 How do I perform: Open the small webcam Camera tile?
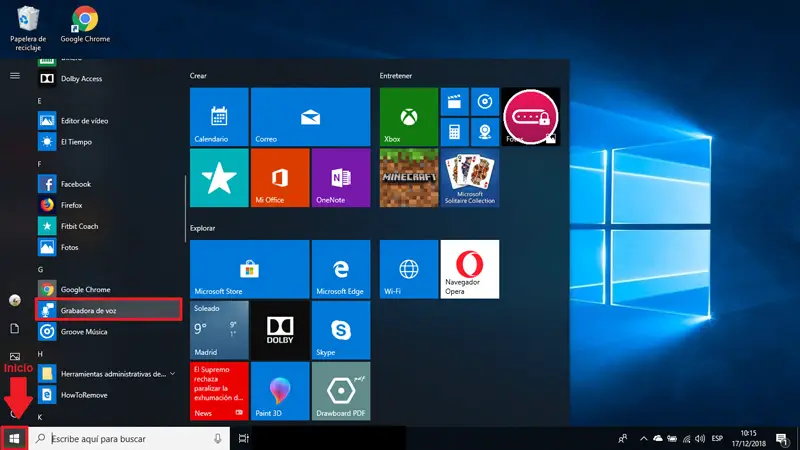pos(485,132)
